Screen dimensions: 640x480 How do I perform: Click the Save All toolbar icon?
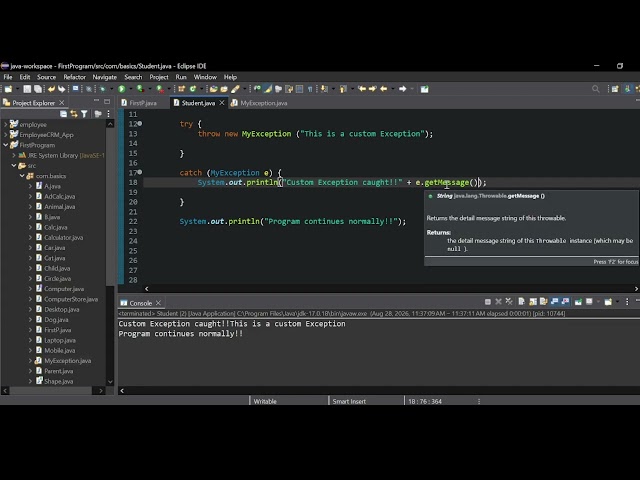pyautogui.click(x=38, y=89)
